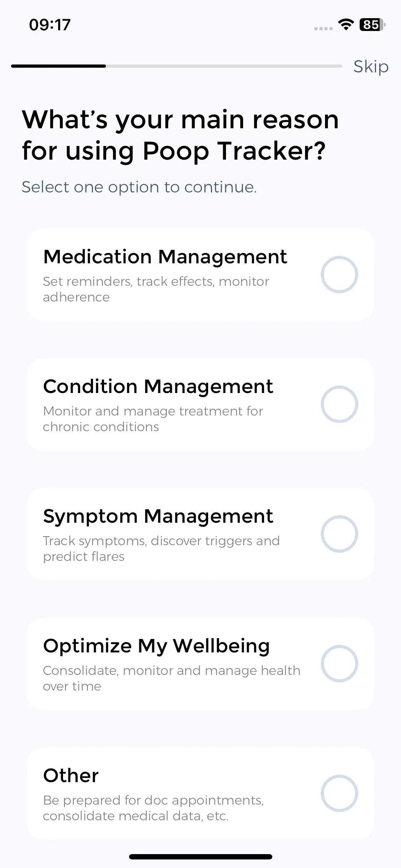Image resolution: width=401 pixels, height=868 pixels.
Task: Pick the Symptom Management card title
Action: click(158, 516)
